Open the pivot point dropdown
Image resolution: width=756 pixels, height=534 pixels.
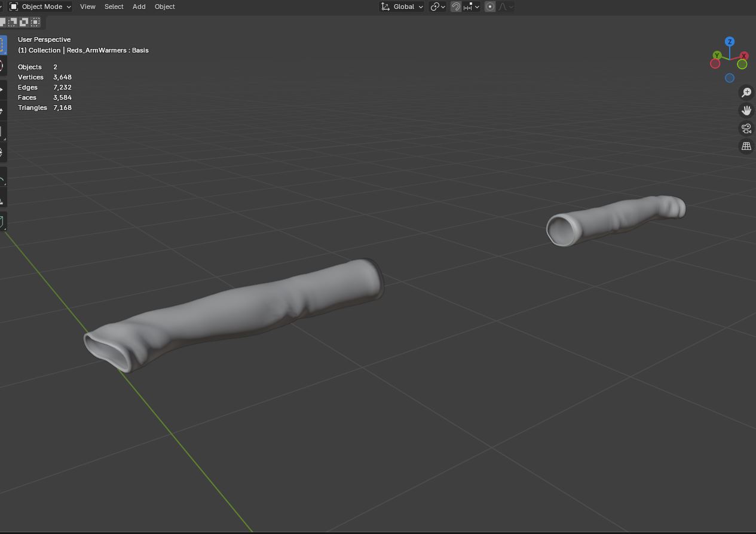click(x=438, y=7)
